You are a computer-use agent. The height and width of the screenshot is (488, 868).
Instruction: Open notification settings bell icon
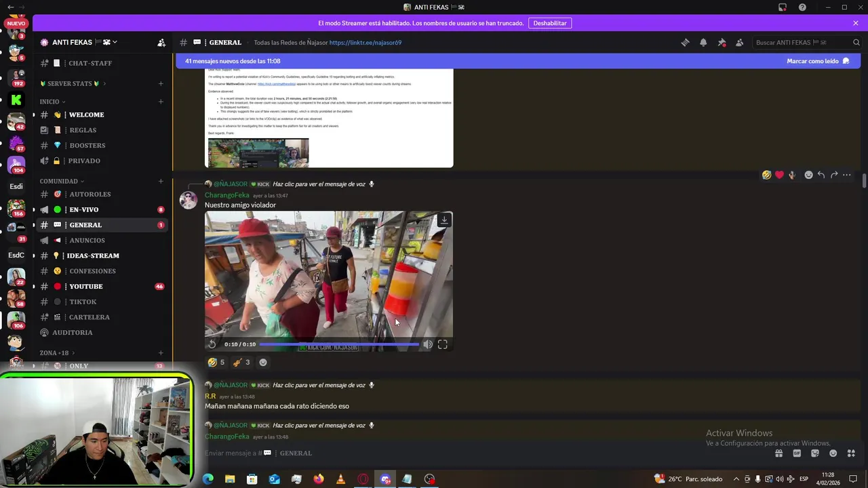point(703,42)
